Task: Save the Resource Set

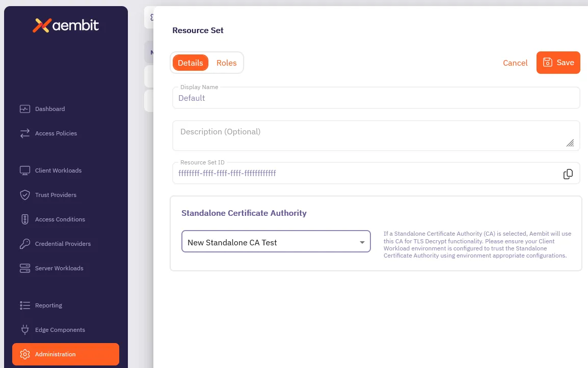Action: coord(558,63)
